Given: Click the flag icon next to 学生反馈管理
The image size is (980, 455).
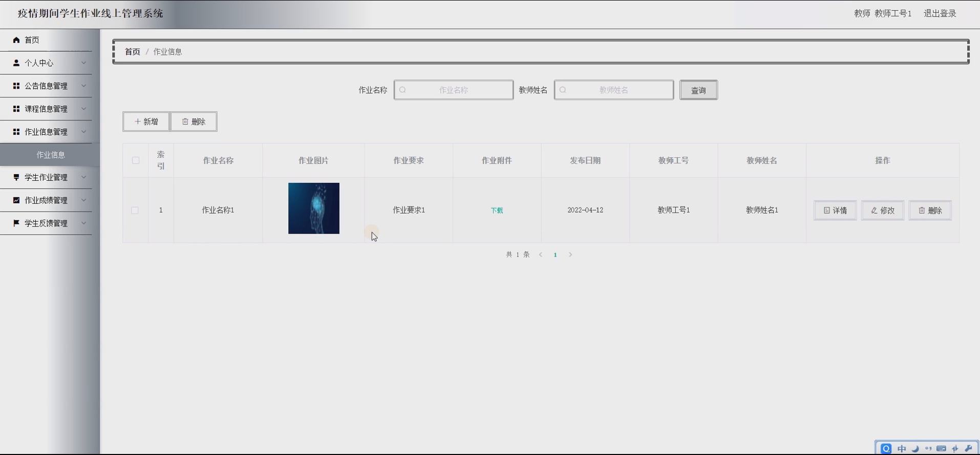Looking at the screenshot, I should (16, 223).
